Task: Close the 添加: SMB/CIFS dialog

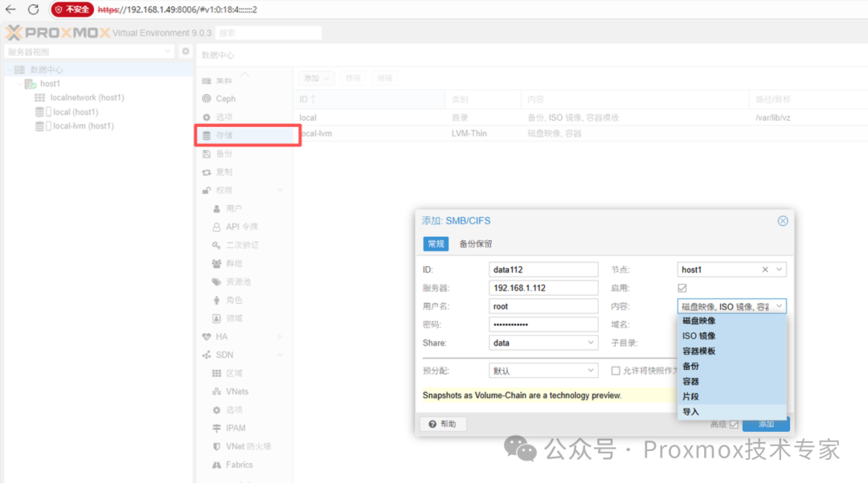Action: 783,221
